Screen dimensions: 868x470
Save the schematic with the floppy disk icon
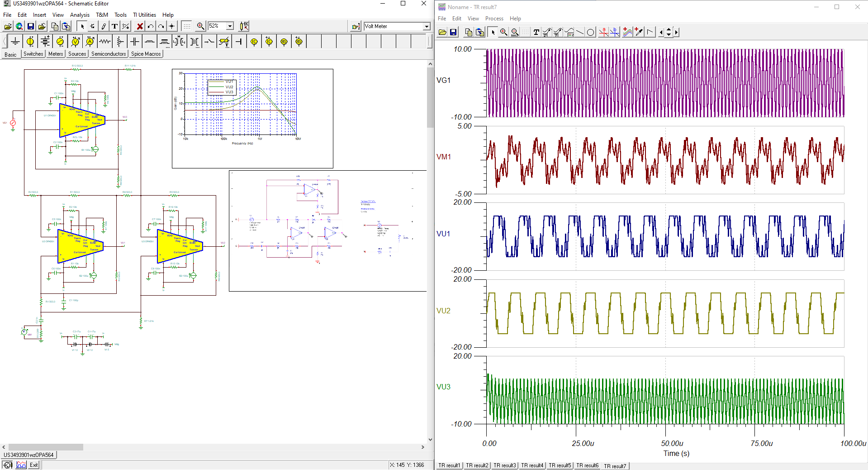click(x=31, y=26)
